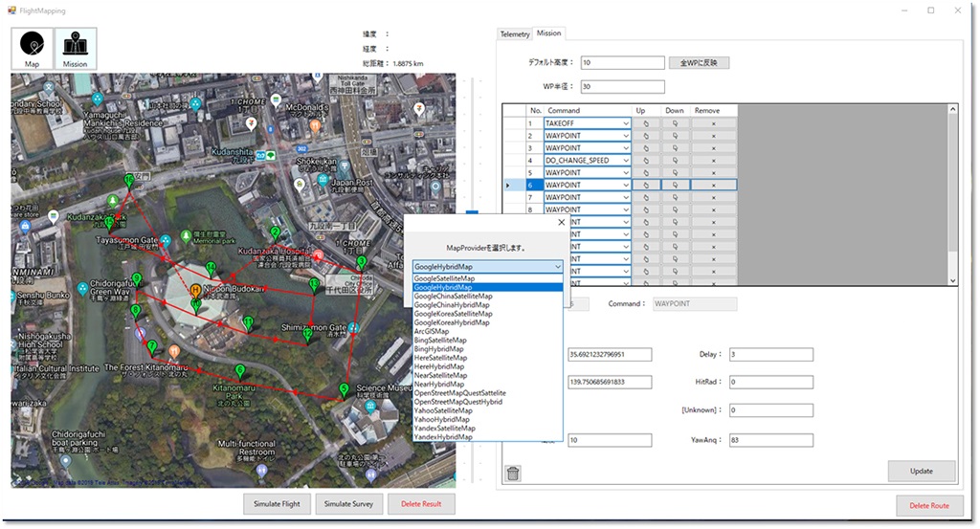Open row 2 command dropdown
The width and height of the screenshot is (980, 529).
click(625, 136)
